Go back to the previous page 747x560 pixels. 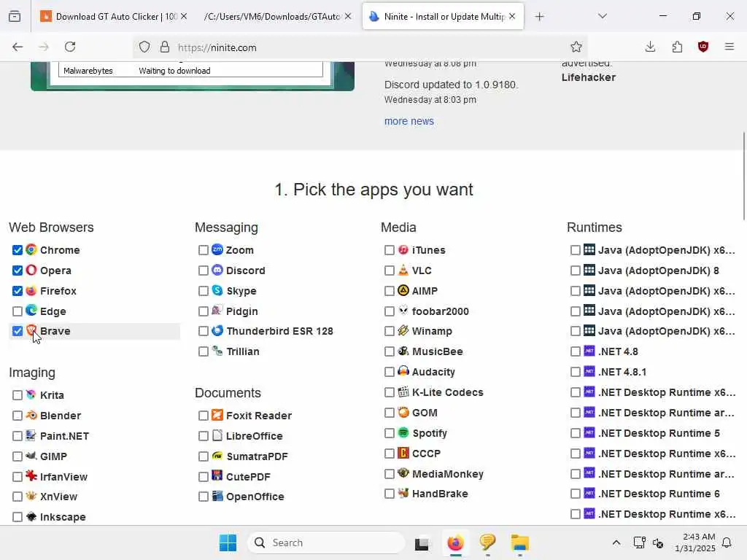[18, 47]
